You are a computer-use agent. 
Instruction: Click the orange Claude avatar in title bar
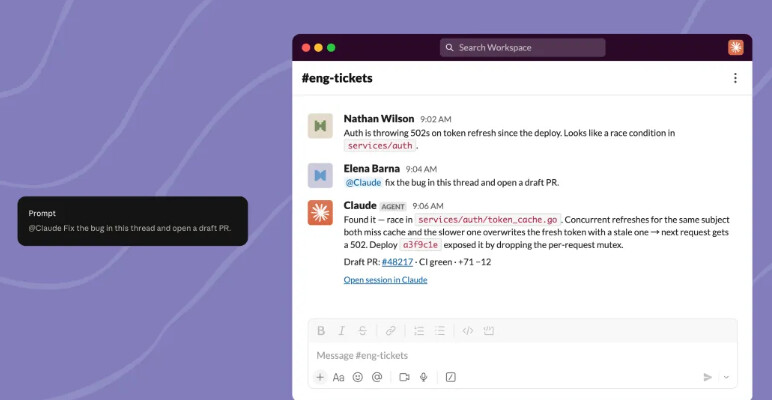pos(736,47)
